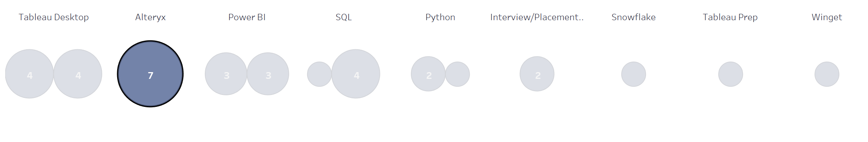Click the Power BI column header
Viewport: 868px width, 142px height.
click(247, 17)
